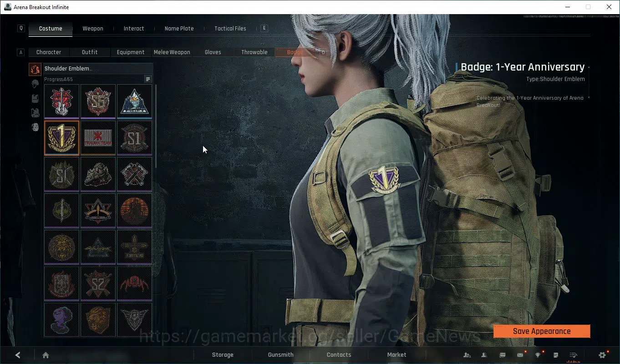Choose the Trauma Team badge
620x364 pixels.
tap(98, 138)
